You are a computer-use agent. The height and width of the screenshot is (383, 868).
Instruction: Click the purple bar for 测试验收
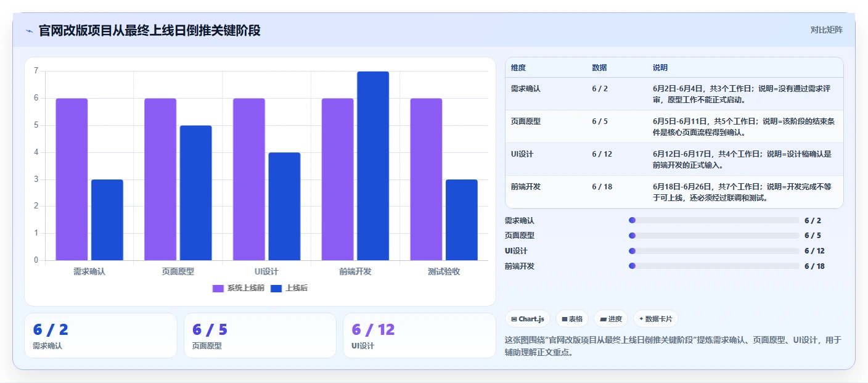(x=426, y=179)
